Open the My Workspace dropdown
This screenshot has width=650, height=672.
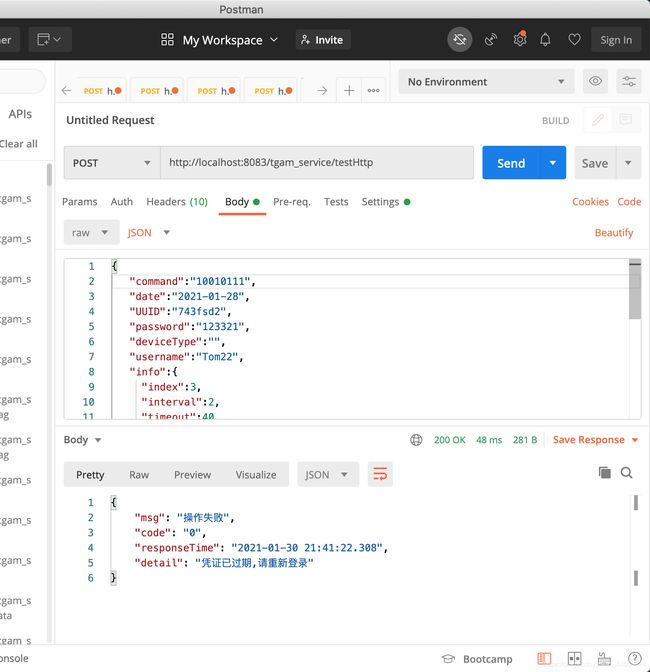(x=219, y=40)
